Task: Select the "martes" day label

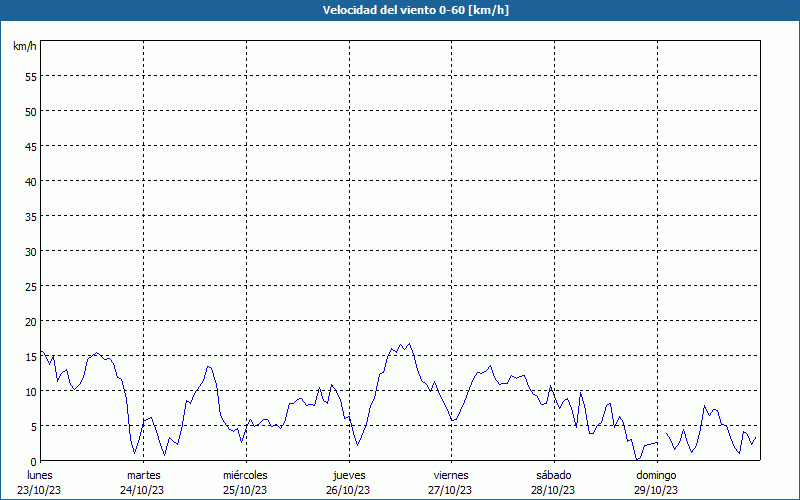Action: pyautogui.click(x=144, y=475)
